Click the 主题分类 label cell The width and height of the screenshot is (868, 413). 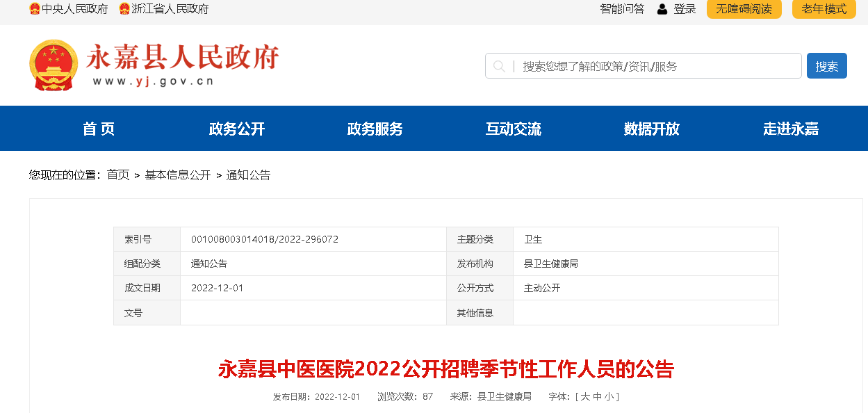(480, 239)
